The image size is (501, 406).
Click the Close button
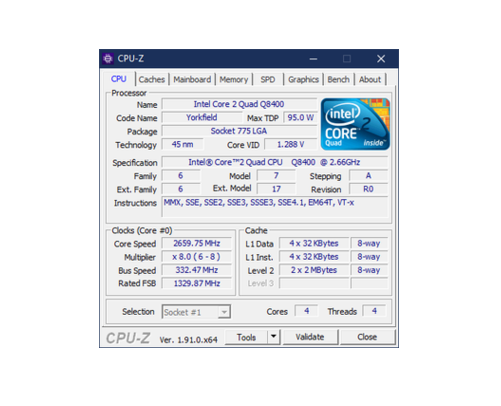[x=367, y=337]
